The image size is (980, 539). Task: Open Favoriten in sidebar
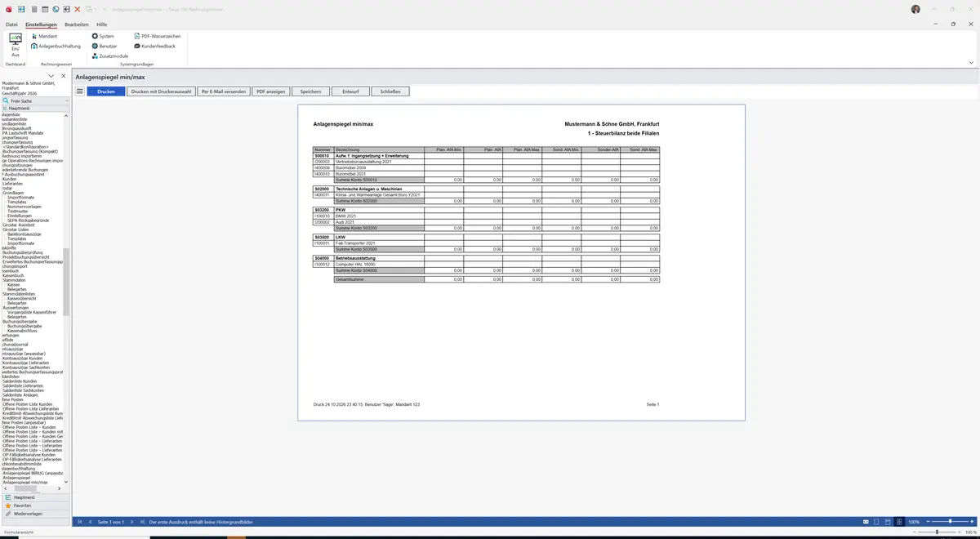pos(35,506)
